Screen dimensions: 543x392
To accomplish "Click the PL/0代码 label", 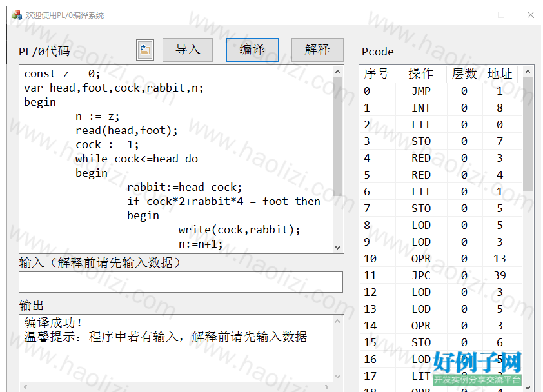I will tap(44, 52).
